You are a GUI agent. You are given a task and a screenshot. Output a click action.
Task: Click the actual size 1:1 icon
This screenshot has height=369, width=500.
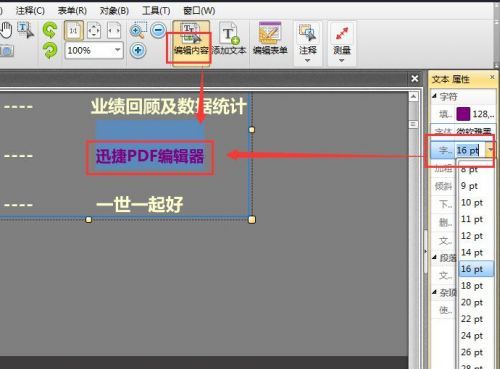[74, 31]
